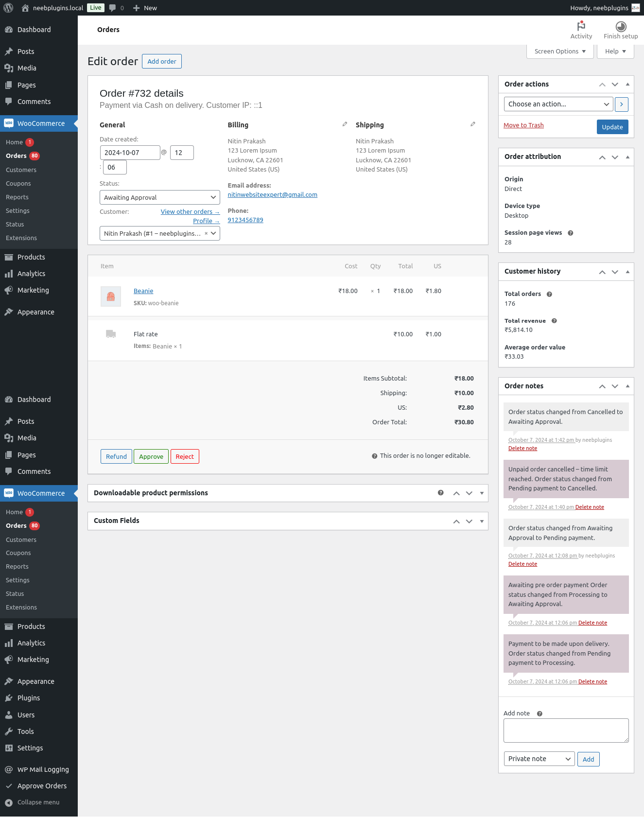Viewport: 644px width, 818px height.
Task: Focus the hour field showing 12
Action: point(182,153)
